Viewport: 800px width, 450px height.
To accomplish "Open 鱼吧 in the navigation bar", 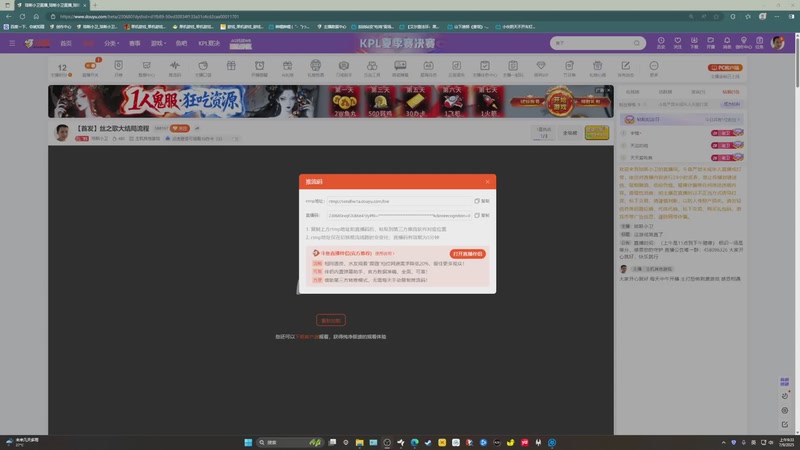I will point(181,43).
